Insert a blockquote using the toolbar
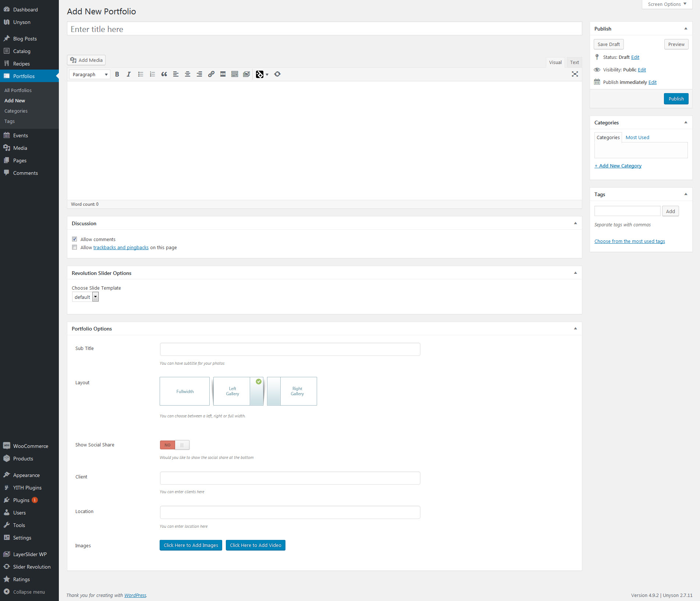 [x=164, y=74]
